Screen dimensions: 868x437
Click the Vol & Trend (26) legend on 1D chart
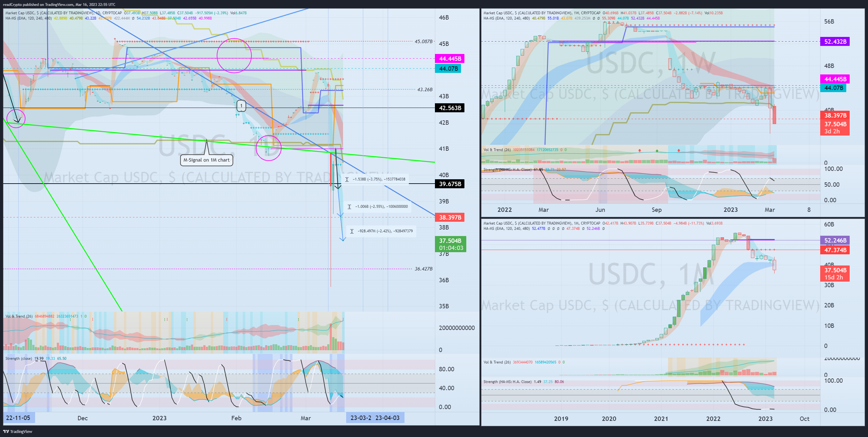click(19, 316)
